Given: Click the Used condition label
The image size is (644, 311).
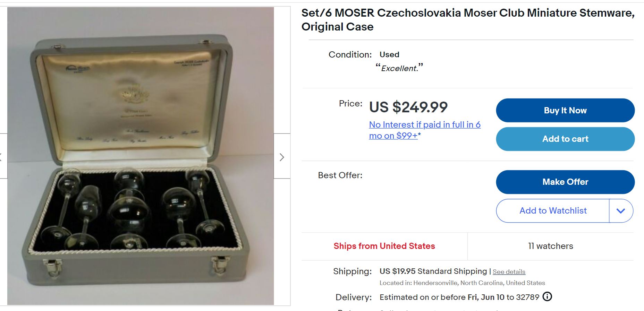Looking at the screenshot, I should click(x=389, y=54).
